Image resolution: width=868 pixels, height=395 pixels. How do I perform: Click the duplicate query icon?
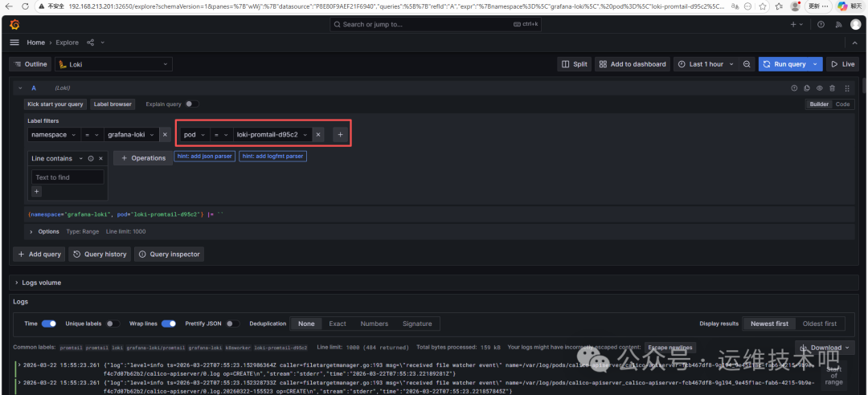click(x=807, y=88)
